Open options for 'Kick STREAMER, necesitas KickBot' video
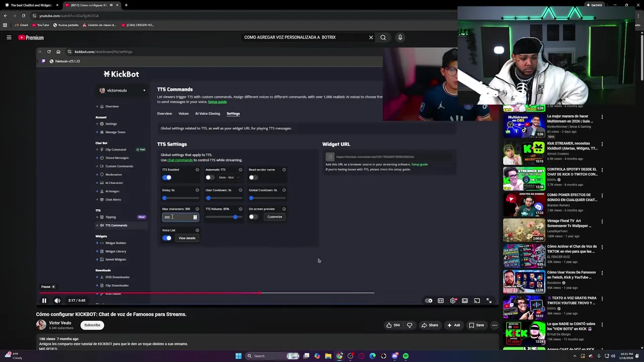This screenshot has width=644, height=362. click(602, 144)
